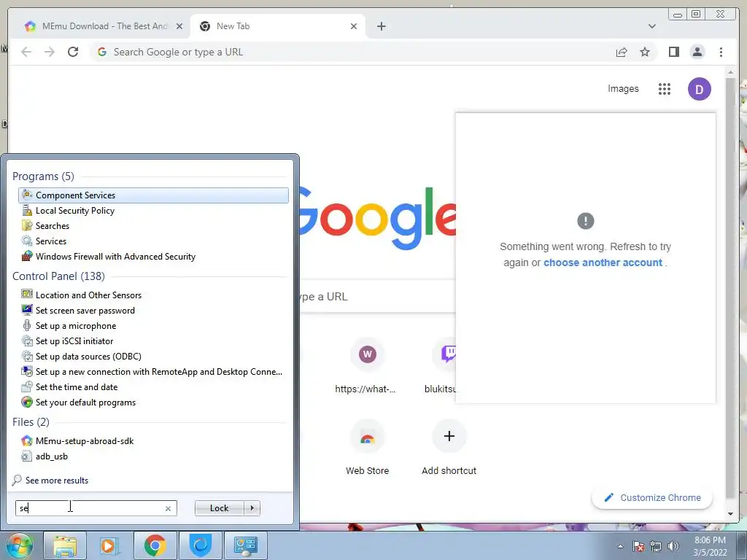Image resolution: width=747 pixels, height=560 pixels.
Task: Share this page icon
Action: pyautogui.click(x=622, y=52)
